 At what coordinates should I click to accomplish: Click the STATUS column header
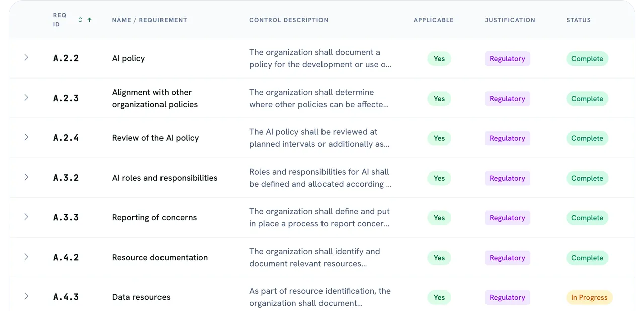point(579,20)
